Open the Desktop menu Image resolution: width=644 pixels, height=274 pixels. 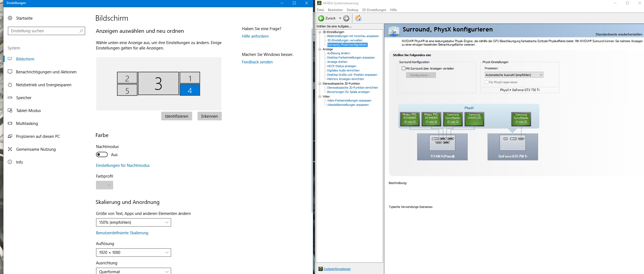pos(352,10)
